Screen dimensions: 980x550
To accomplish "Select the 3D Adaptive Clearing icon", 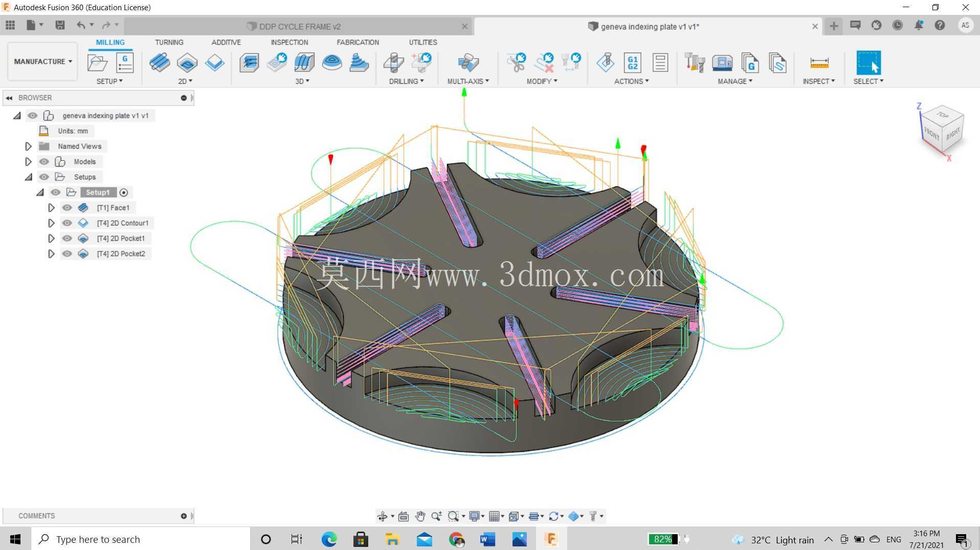I will click(x=250, y=63).
